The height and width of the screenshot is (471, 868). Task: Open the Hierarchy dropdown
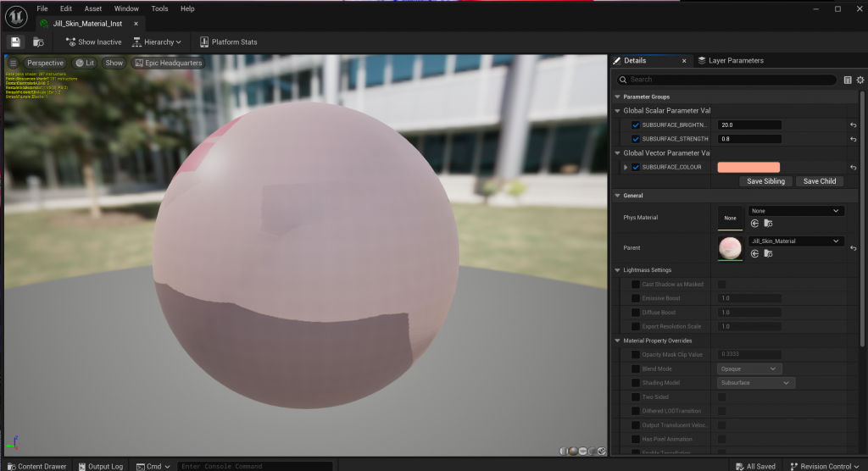tap(158, 42)
